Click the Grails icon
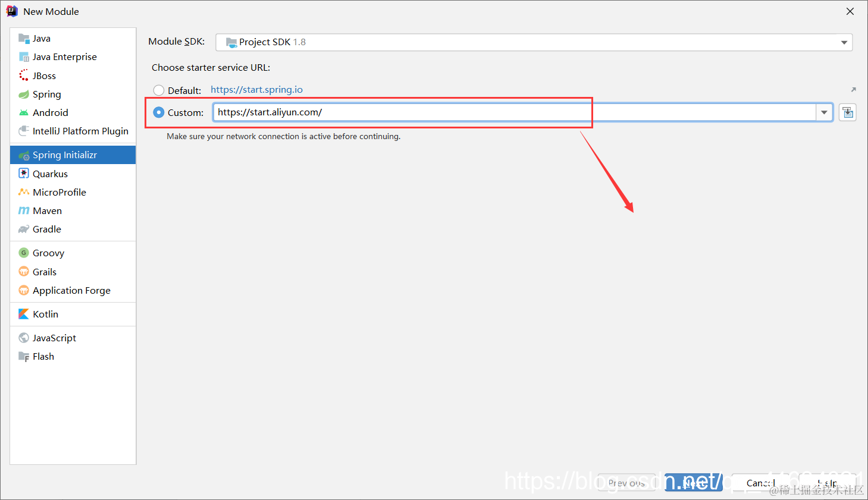Image resolution: width=868 pixels, height=500 pixels. [24, 272]
